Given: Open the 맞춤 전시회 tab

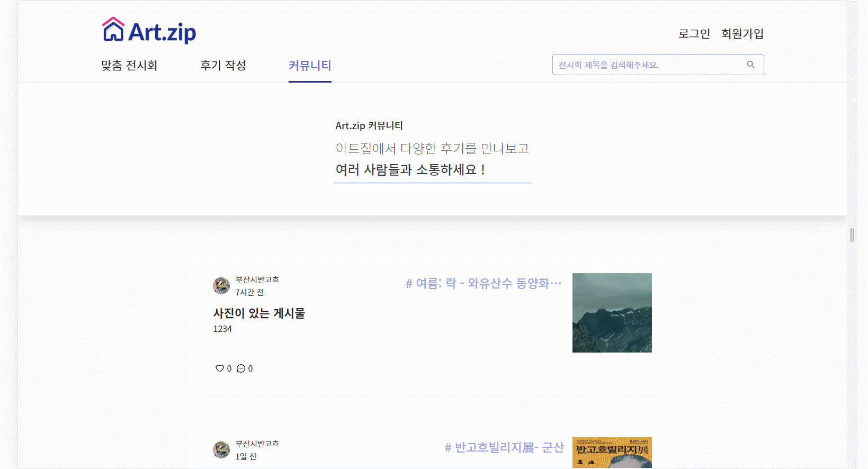Looking at the screenshot, I should click(129, 66).
